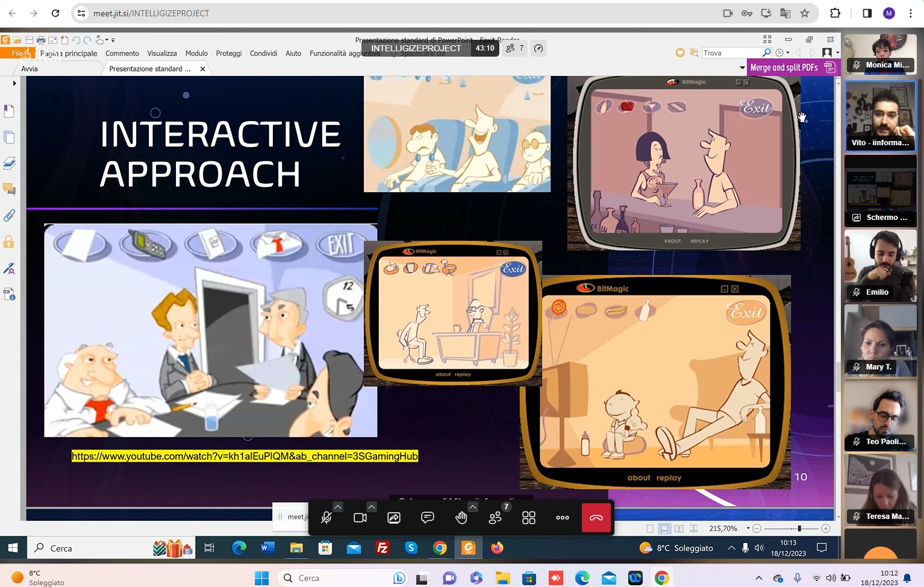The width and height of the screenshot is (924, 587).
Task: Reload the Jitsi page in Chrome
Action: point(55,13)
